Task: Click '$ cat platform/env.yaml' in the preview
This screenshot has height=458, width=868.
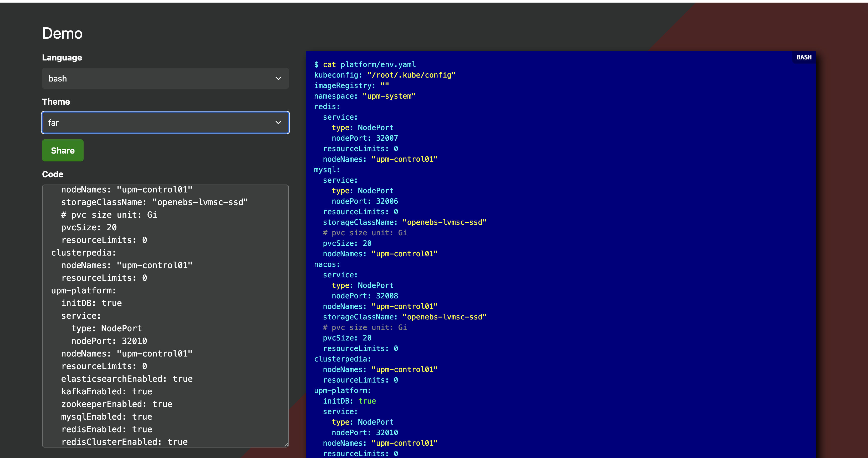Action: [365, 64]
